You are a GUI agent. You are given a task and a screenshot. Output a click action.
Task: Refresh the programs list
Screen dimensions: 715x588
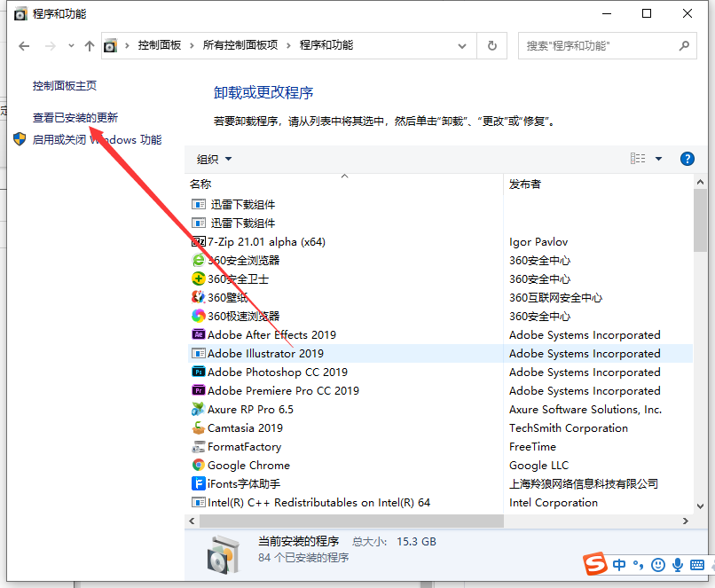pyautogui.click(x=492, y=45)
